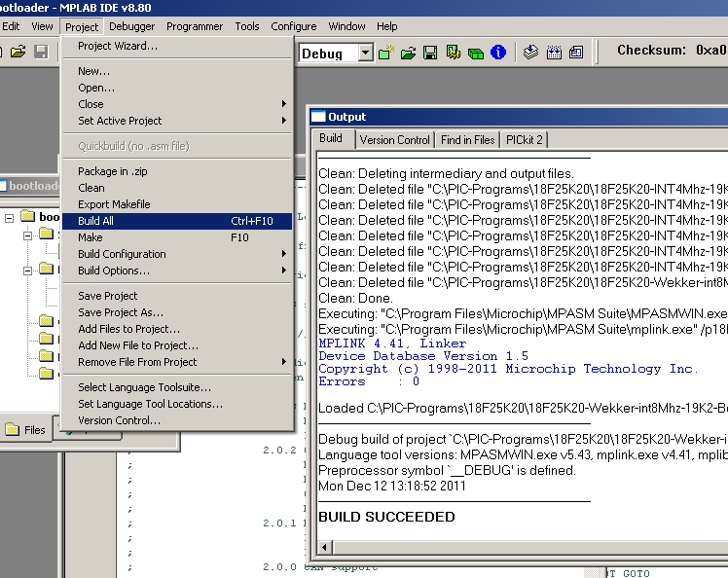This screenshot has width=728, height=578.
Task: Click the Build Options toolbar icon
Action: pyautogui.click(x=454, y=53)
